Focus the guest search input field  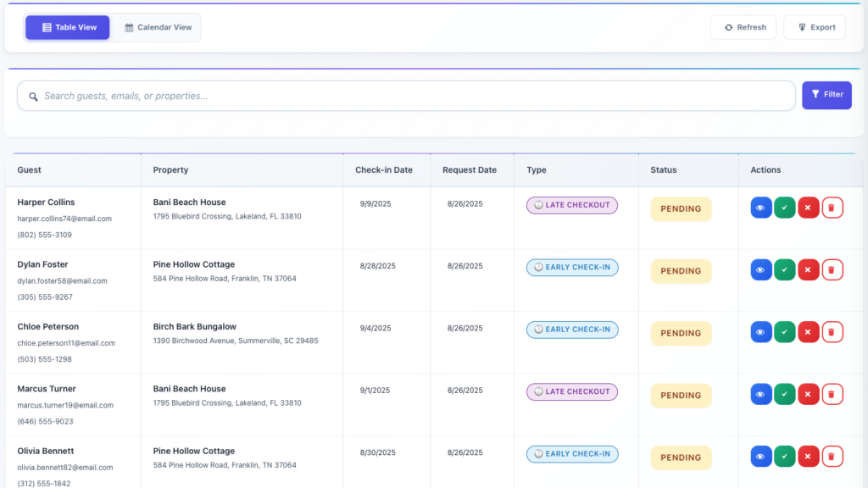(407, 96)
